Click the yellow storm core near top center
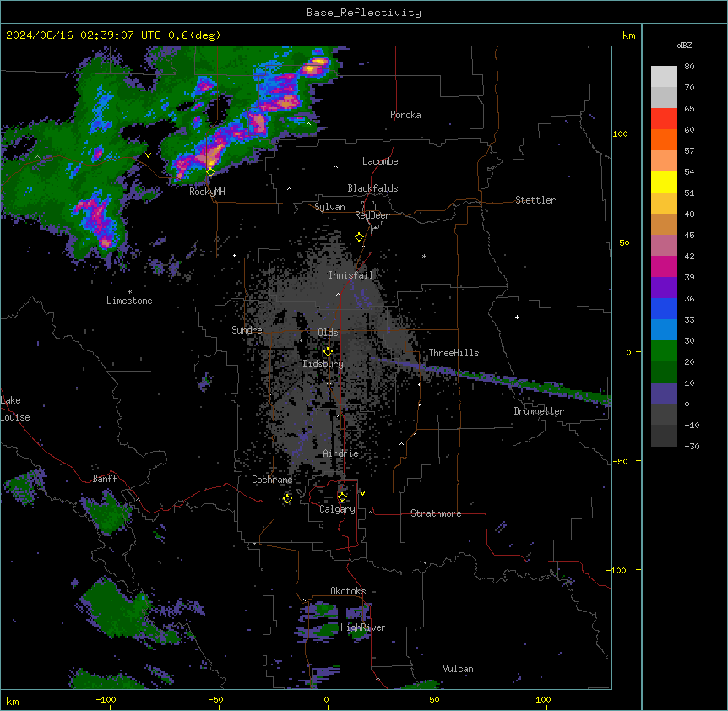This screenshot has height=711, width=728. click(314, 67)
